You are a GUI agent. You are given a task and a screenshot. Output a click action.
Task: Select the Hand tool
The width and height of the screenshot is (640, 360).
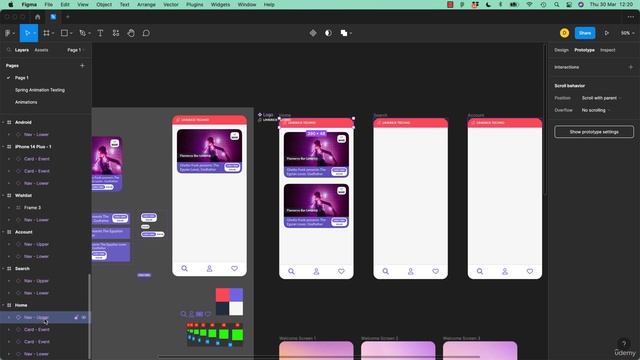[131, 33]
